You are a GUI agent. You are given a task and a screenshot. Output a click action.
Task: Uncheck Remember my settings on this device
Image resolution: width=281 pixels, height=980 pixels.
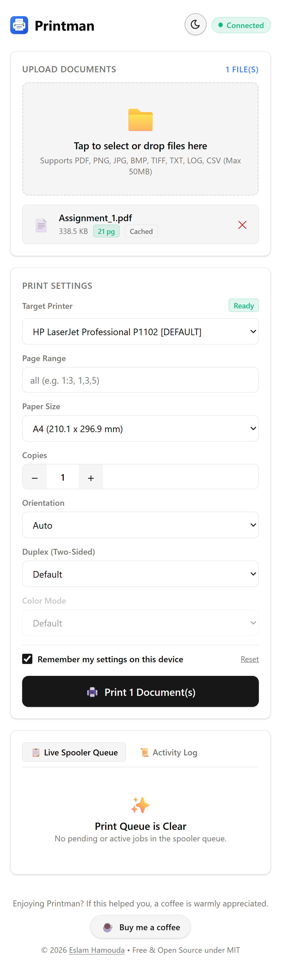[x=27, y=659]
